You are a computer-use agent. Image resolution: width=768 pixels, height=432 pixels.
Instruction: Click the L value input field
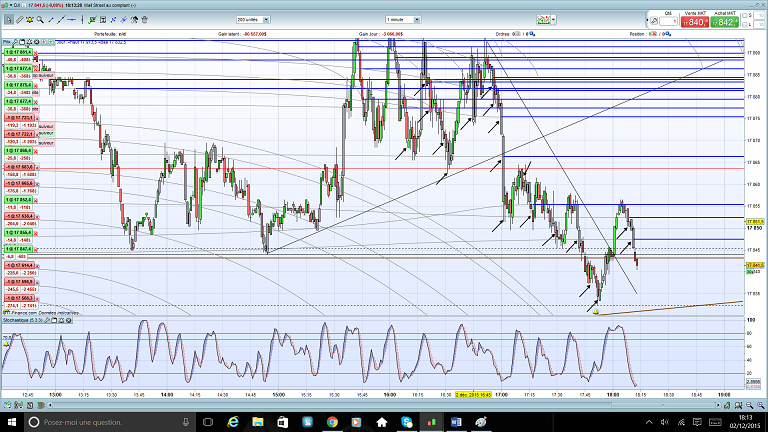(759, 24)
